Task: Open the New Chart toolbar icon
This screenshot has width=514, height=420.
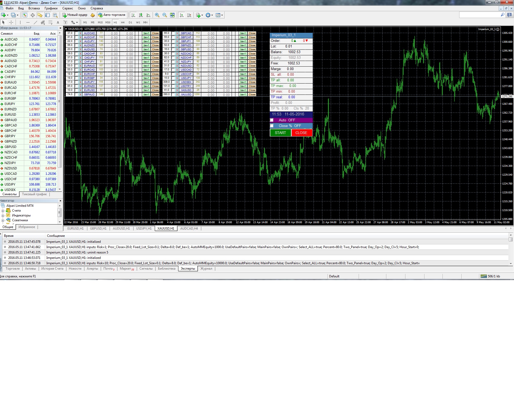Action: pyautogui.click(x=3, y=15)
